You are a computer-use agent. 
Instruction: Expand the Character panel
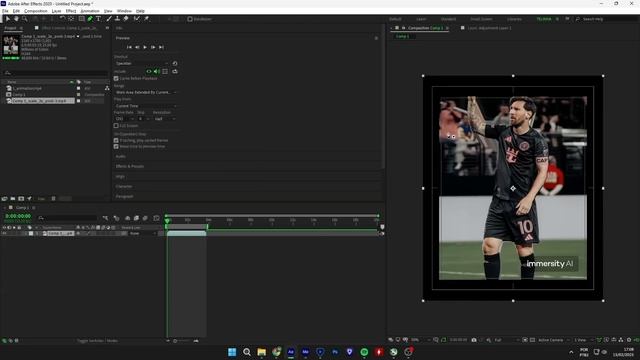(x=124, y=187)
